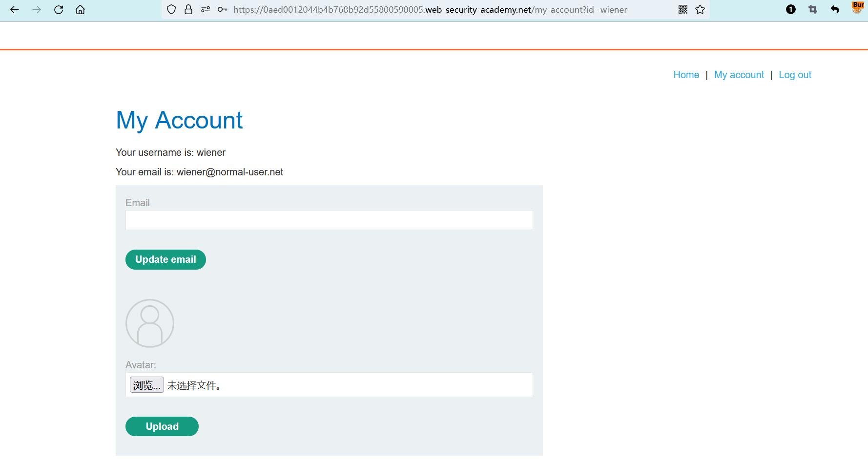Click the avatar placeholder image
This screenshot has height=466, width=868.
(x=150, y=323)
